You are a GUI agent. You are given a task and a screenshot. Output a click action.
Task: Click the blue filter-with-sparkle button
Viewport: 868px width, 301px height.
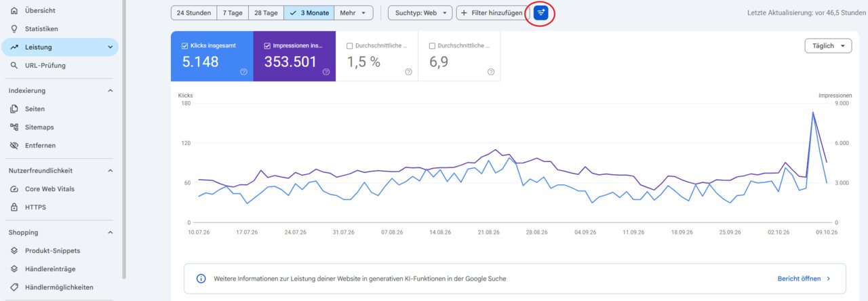point(540,13)
